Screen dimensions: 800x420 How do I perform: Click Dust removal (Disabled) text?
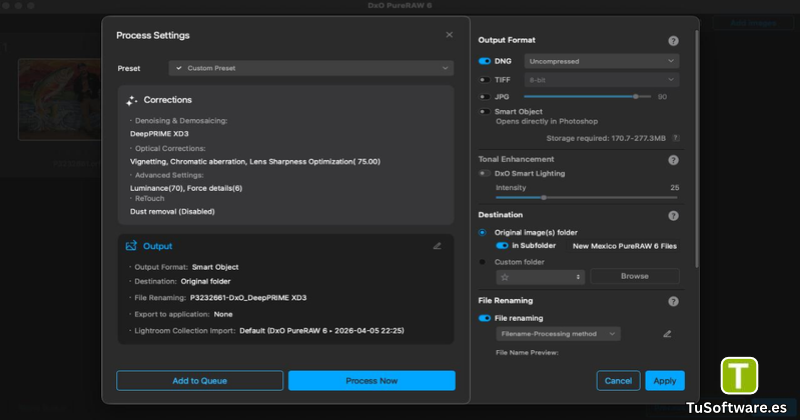(172, 211)
